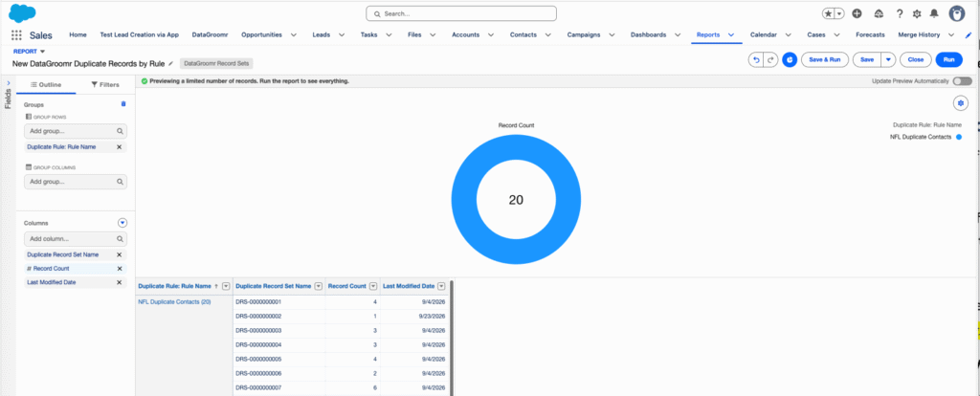Open the Favorites list dropdown arrow

pos(839,13)
